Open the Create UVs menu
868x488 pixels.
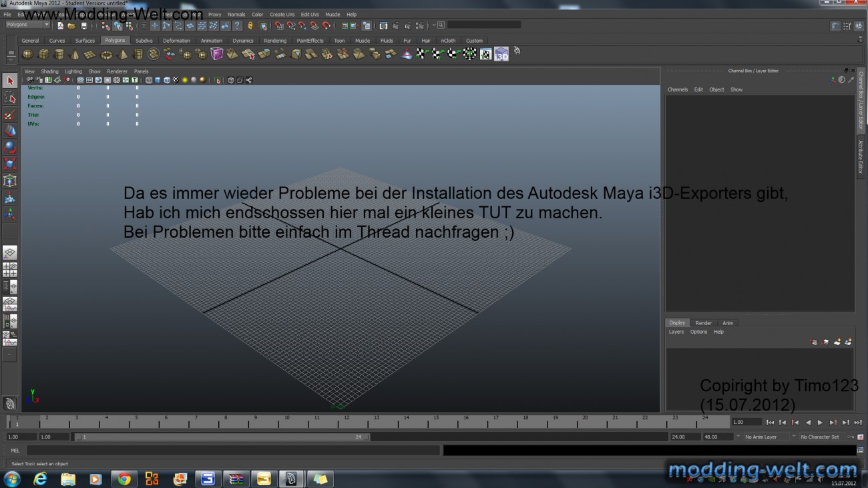click(282, 14)
